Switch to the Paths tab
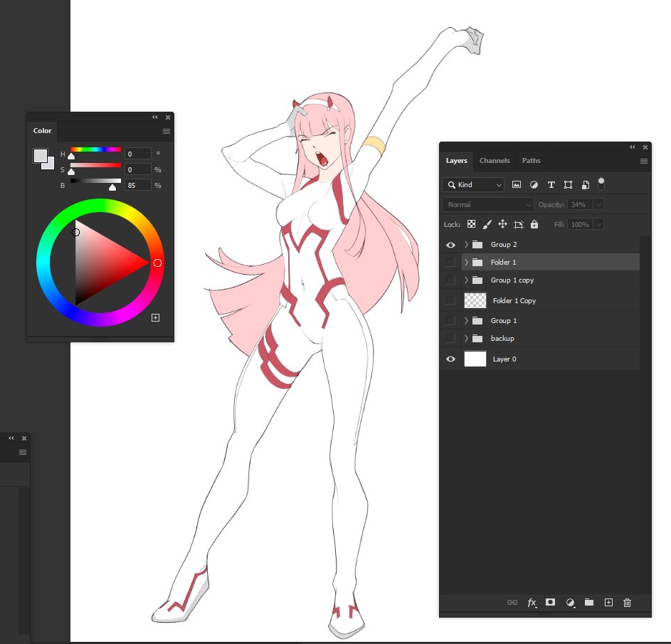The image size is (671, 644). pos(531,160)
